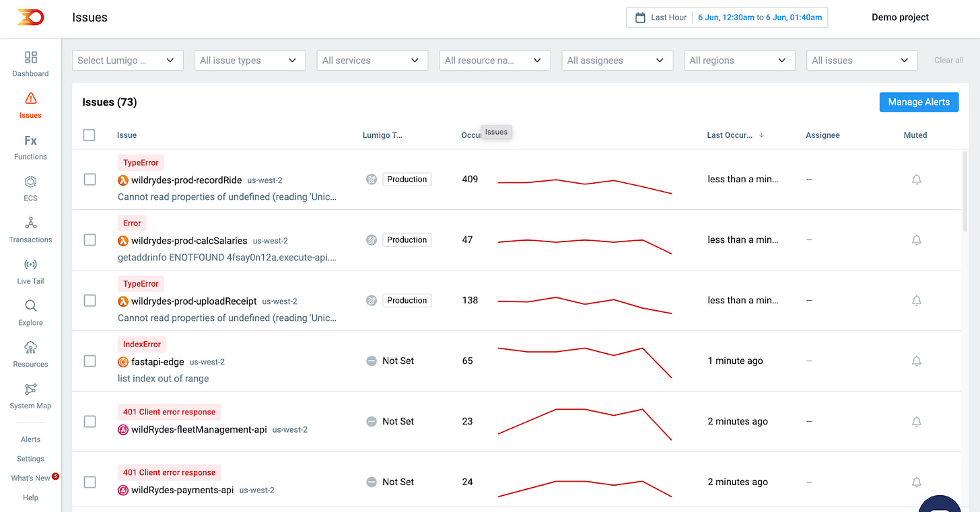The width and height of the screenshot is (980, 512).
Task: Mute the wildrydes-prod-calcSalaries issue bell
Action: click(916, 240)
